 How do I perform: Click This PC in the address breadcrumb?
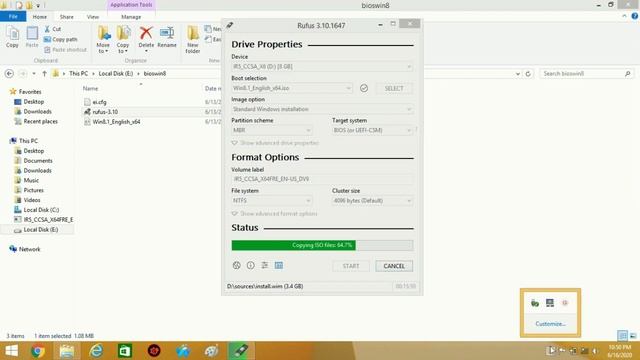(78, 74)
